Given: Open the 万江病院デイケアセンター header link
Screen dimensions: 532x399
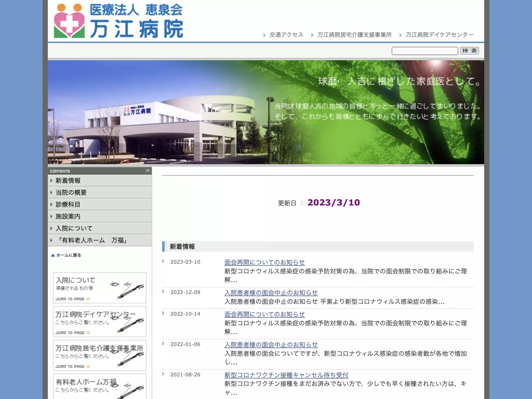Looking at the screenshot, I should click(440, 35).
